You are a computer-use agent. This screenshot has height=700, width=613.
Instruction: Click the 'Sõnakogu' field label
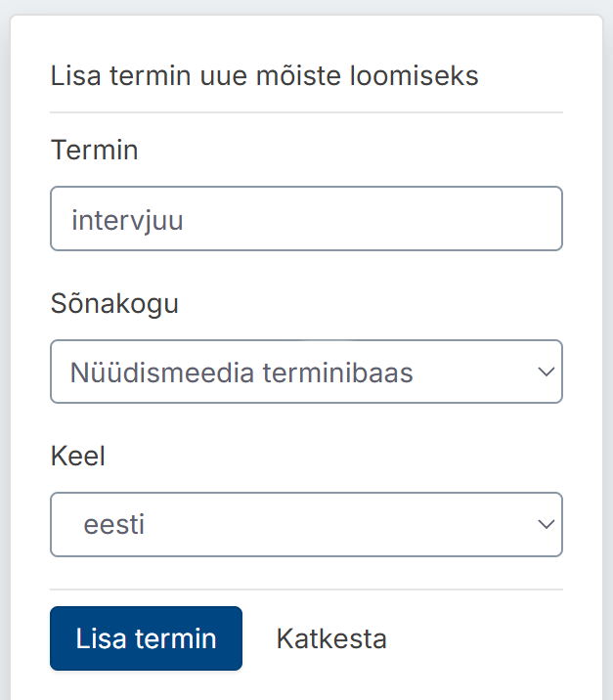[114, 304]
